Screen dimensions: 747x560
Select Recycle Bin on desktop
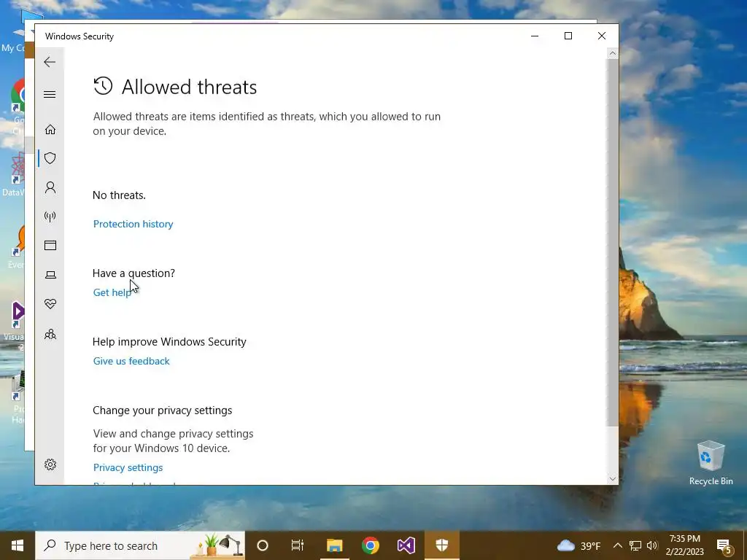[711, 463]
